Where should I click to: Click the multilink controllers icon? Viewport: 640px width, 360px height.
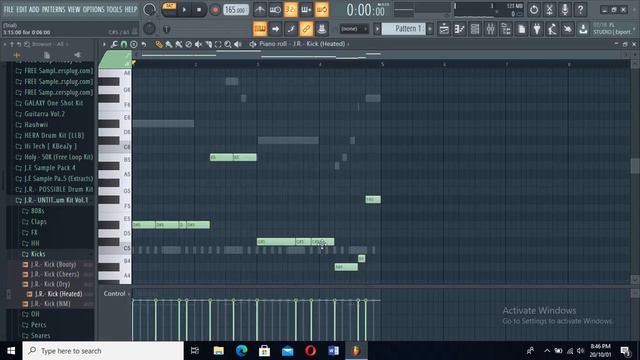[x=322, y=29]
